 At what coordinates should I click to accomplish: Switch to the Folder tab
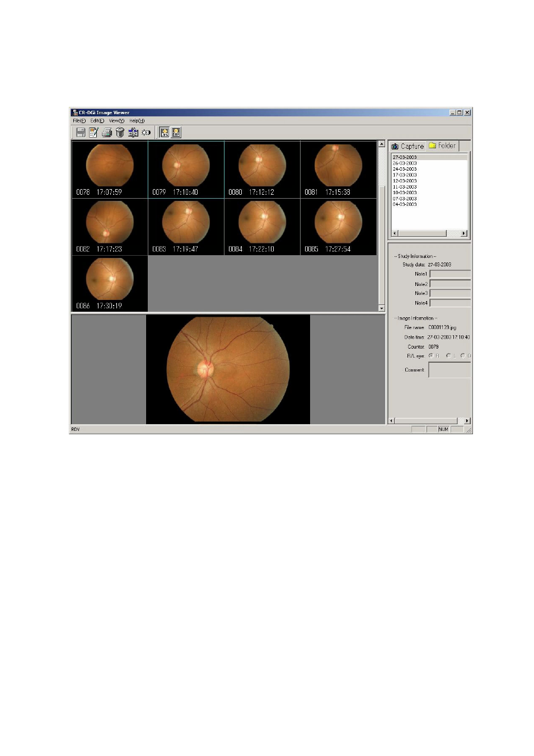[x=442, y=145]
